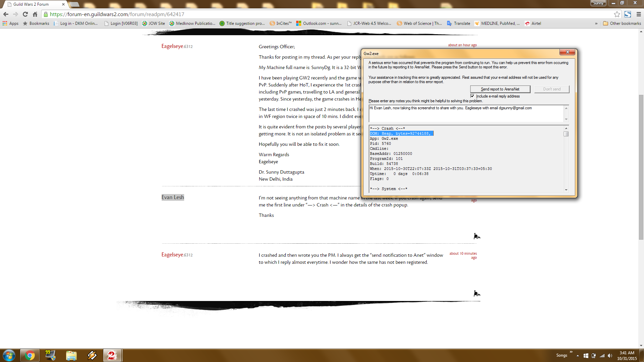Open the MEDLINE, PubMed bookmark
The width and height of the screenshot is (644, 362).
pyautogui.click(x=497, y=23)
